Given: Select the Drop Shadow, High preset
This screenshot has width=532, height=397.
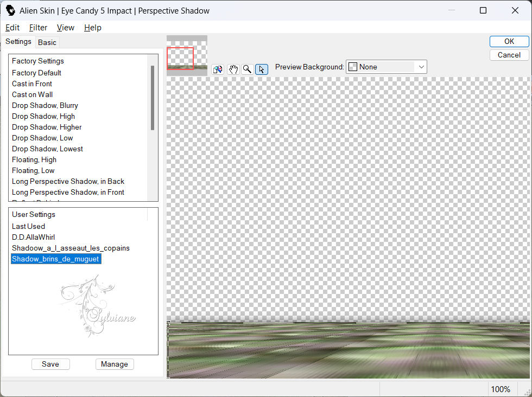Looking at the screenshot, I should 43,116.
